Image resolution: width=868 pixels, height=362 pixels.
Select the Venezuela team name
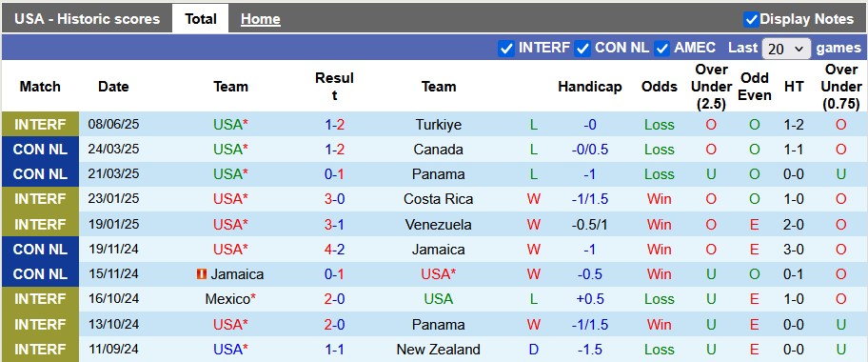click(x=439, y=225)
